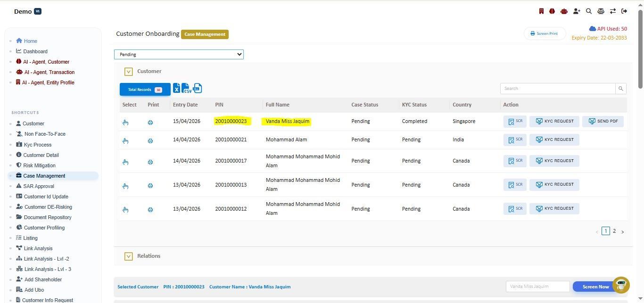
Task: Print the record for PIN 20010000017
Action: tap(150, 162)
